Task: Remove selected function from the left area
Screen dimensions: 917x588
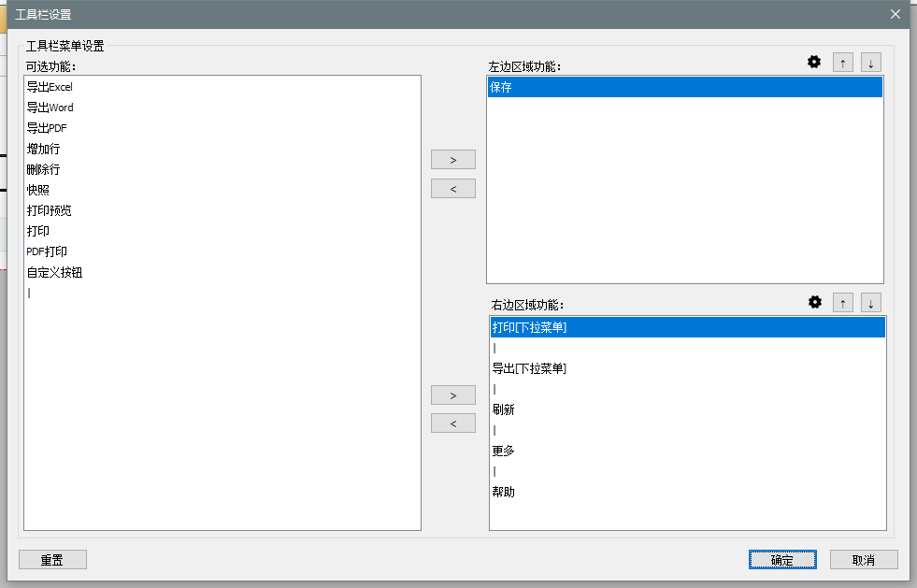Action: click(x=453, y=189)
